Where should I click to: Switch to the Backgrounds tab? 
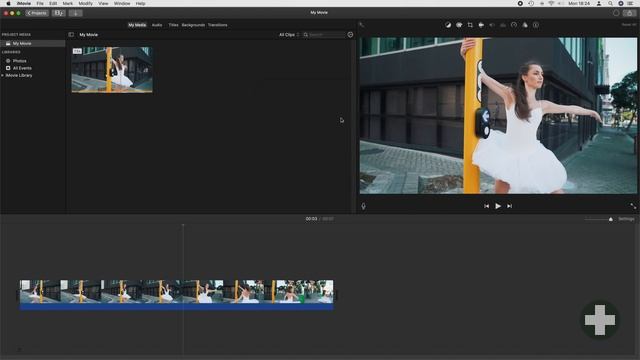[x=193, y=25]
